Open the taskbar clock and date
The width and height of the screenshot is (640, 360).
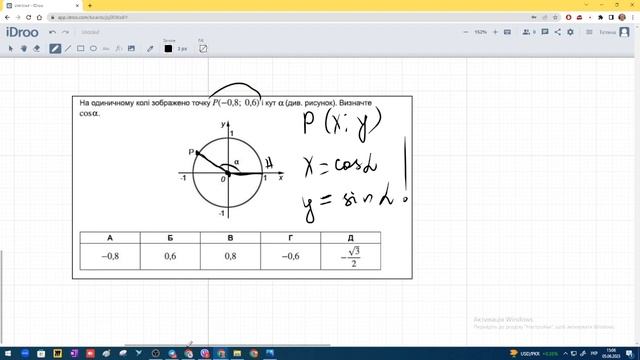[611, 353]
